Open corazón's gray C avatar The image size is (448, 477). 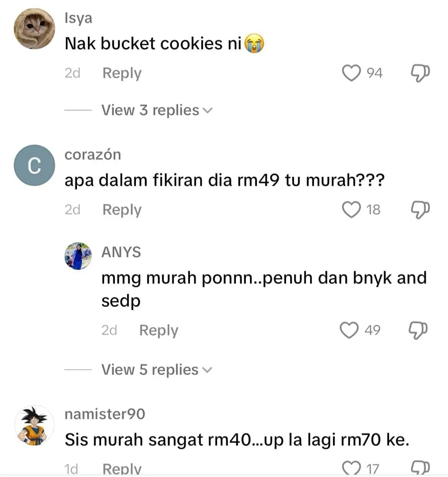(34, 165)
